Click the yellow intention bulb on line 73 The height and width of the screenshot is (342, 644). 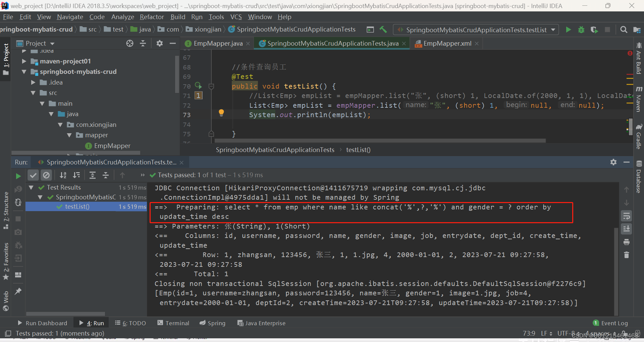[221, 113]
